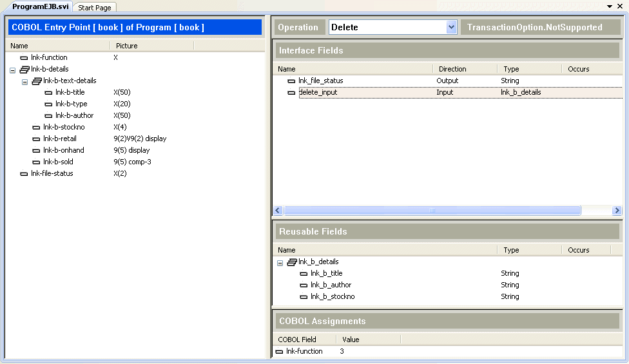
Task: Select the ProgramEJB.svi tab
Action: pyautogui.click(x=40, y=6)
